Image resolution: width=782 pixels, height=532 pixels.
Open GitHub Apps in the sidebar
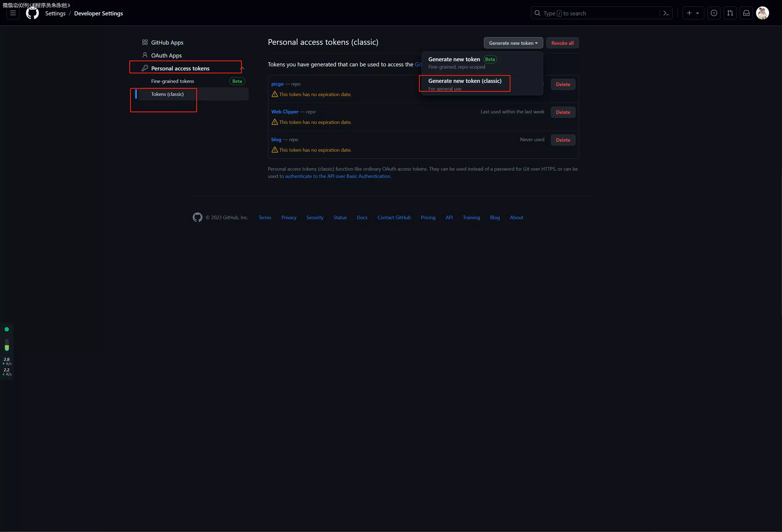click(167, 42)
